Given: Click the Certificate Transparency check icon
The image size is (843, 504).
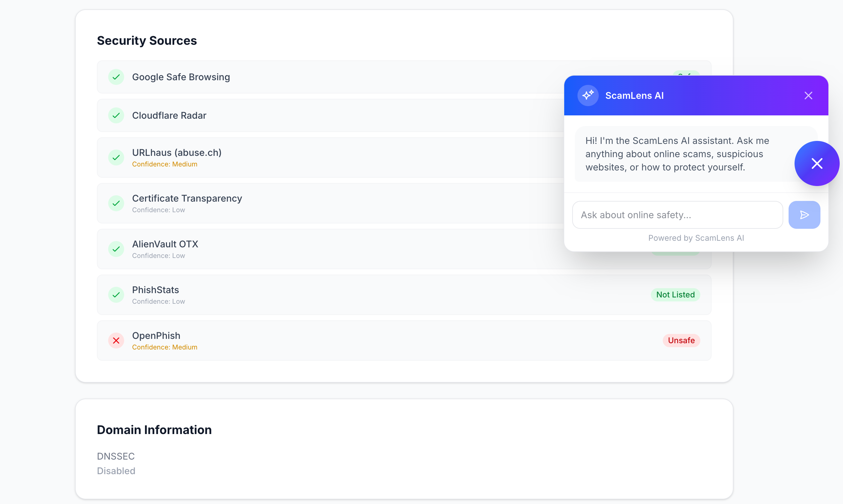Looking at the screenshot, I should (x=116, y=203).
